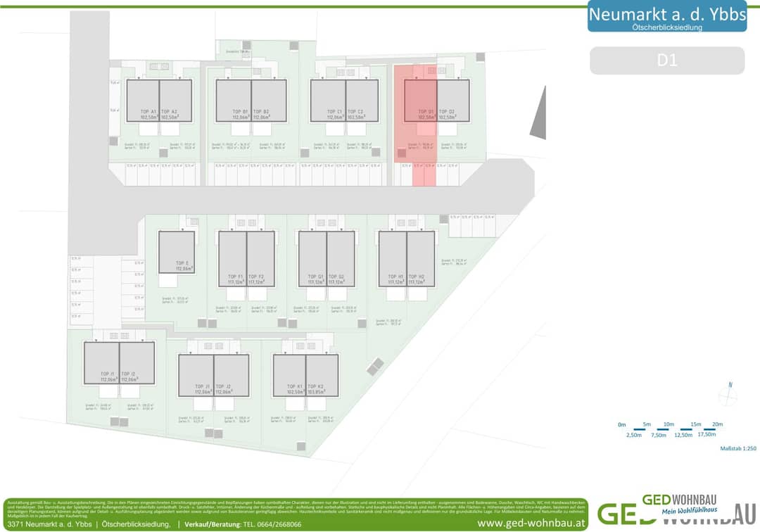Image resolution: width=760 pixels, height=532 pixels.
Task: Select red highlighted unit TOP D1 in plan
Action: point(421,101)
